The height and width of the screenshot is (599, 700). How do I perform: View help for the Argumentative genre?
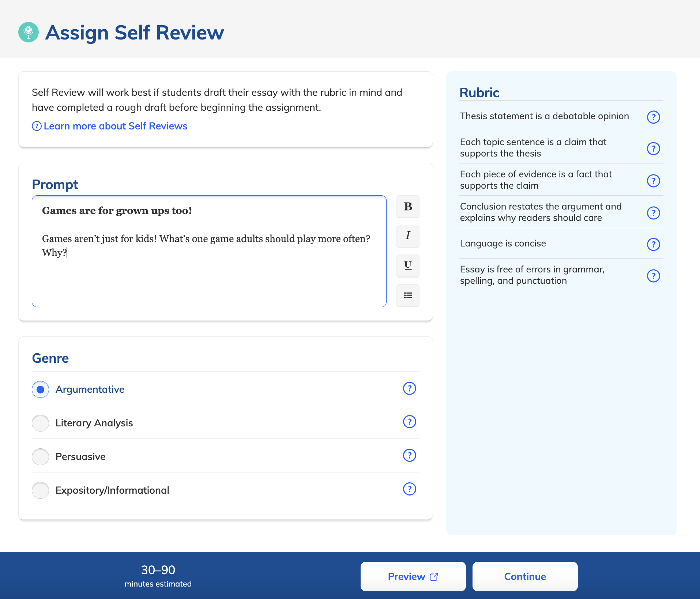tap(410, 389)
